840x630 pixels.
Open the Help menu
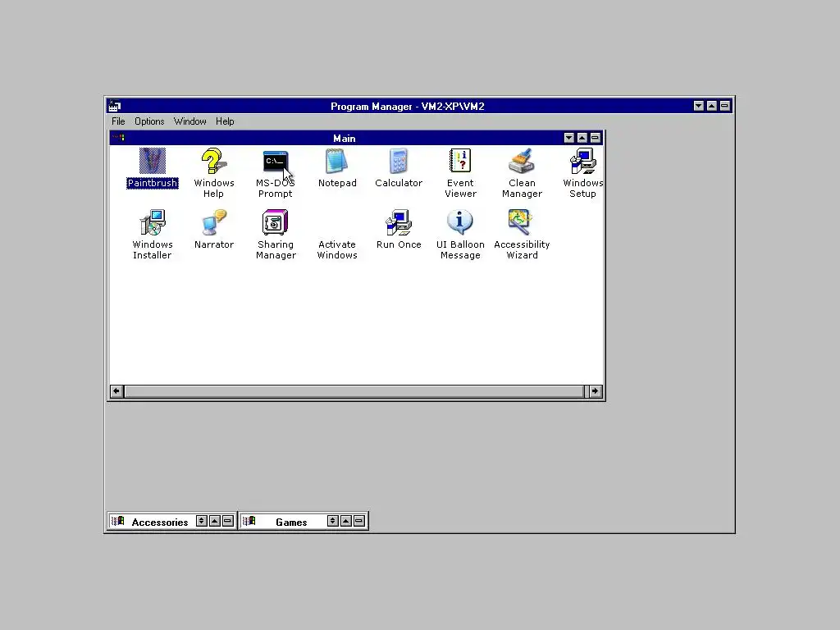tap(225, 121)
